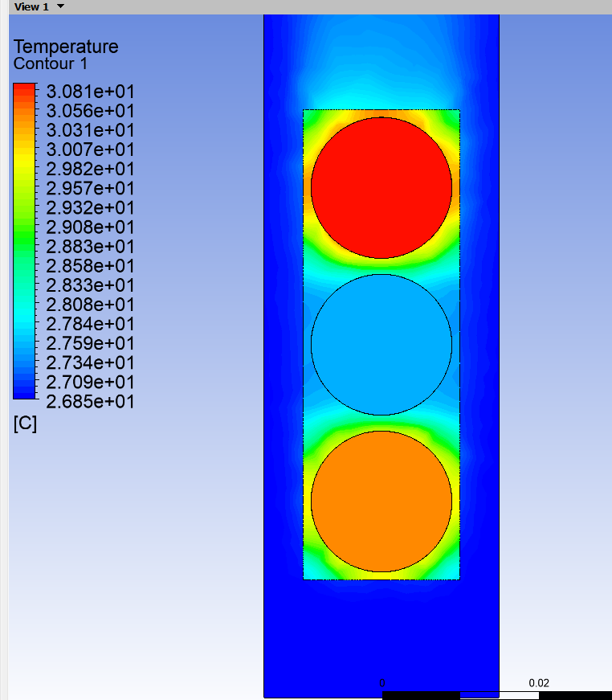Select the light-blue middle circle
Viewport: 612px width, 700px height.
381,345
